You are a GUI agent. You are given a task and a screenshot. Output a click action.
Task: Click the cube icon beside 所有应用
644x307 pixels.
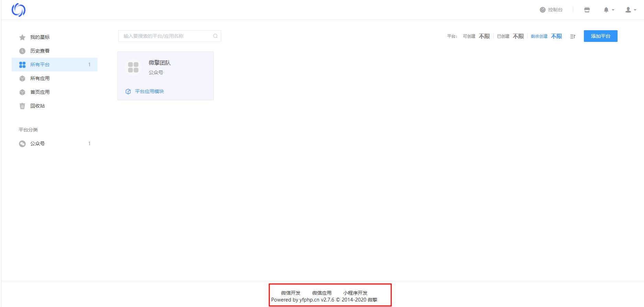pos(22,78)
